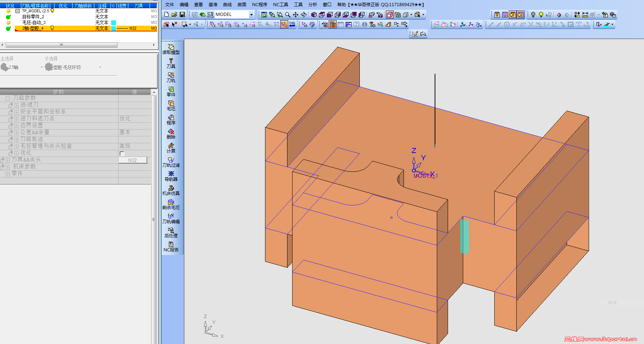Open the 文件 menu
Viewport: 644px width, 344px height.
tap(170, 5)
